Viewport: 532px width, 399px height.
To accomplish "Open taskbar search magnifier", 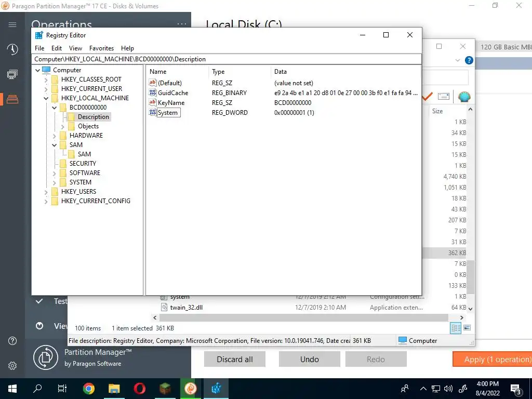I will [37, 389].
